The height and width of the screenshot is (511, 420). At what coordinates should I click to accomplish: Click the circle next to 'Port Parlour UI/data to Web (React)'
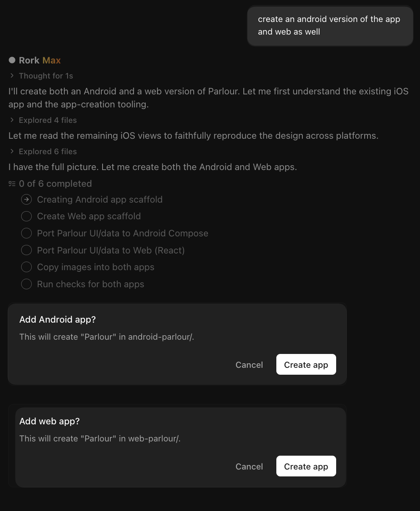point(26,250)
